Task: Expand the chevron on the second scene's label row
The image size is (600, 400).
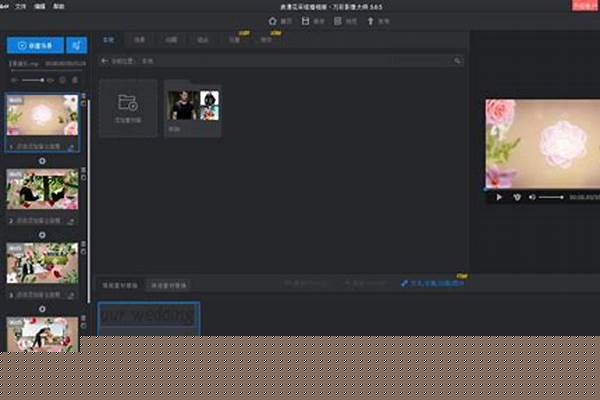Action: (x=11, y=221)
